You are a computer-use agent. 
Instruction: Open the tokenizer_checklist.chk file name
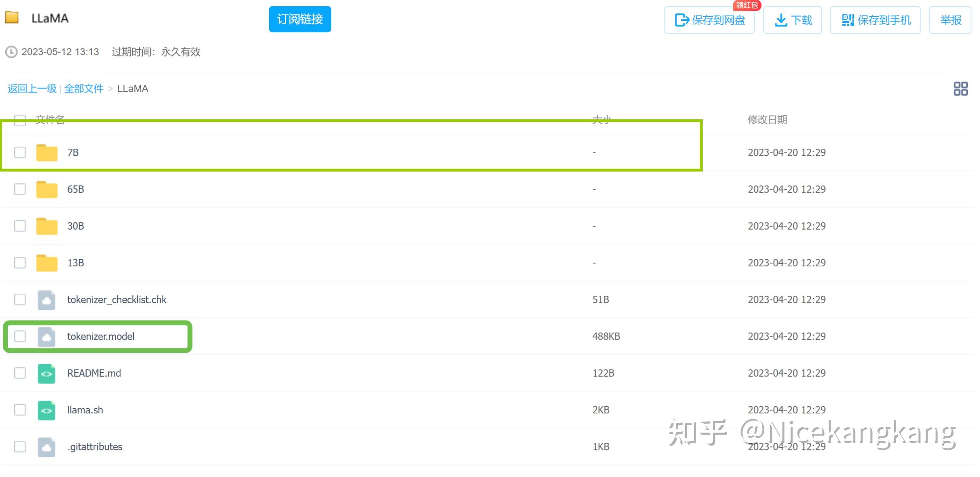(117, 300)
